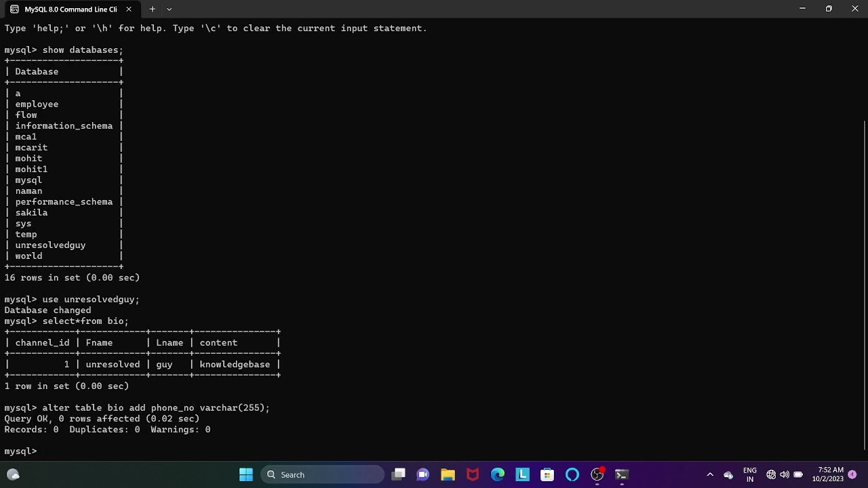Open the McAfee icon on the taskbar
The width and height of the screenshot is (868, 488).
click(x=473, y=474)
